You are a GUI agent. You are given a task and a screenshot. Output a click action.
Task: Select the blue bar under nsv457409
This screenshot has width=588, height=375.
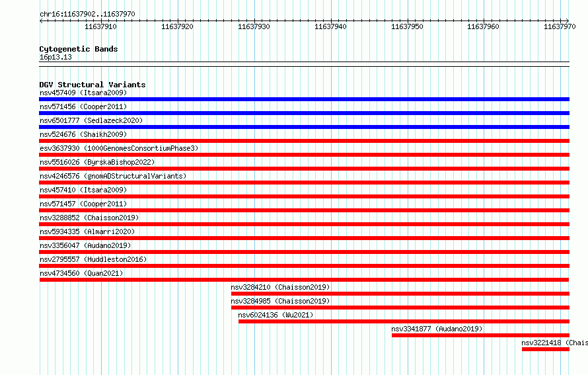[x=304, y=99]
